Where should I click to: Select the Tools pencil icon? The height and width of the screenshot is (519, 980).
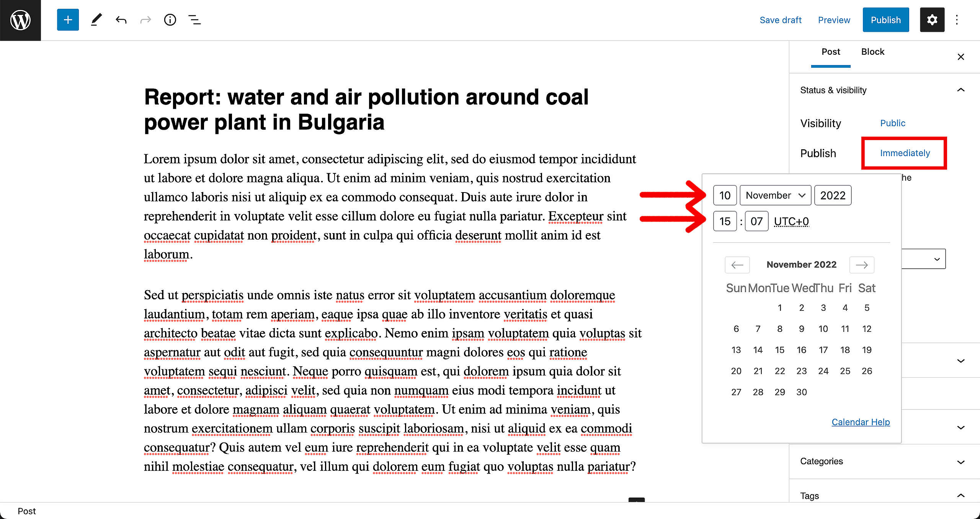96,20
